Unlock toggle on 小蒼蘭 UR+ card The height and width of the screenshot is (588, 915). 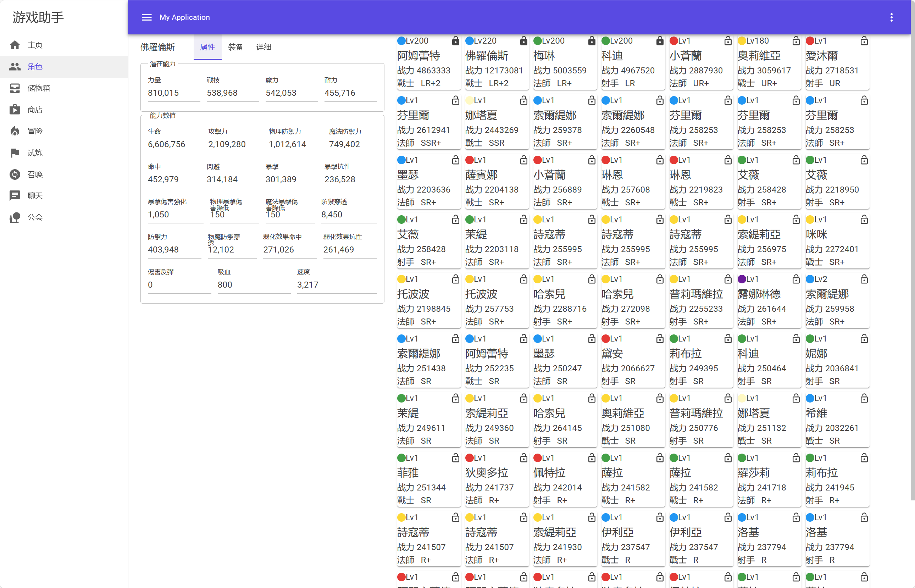728,41
